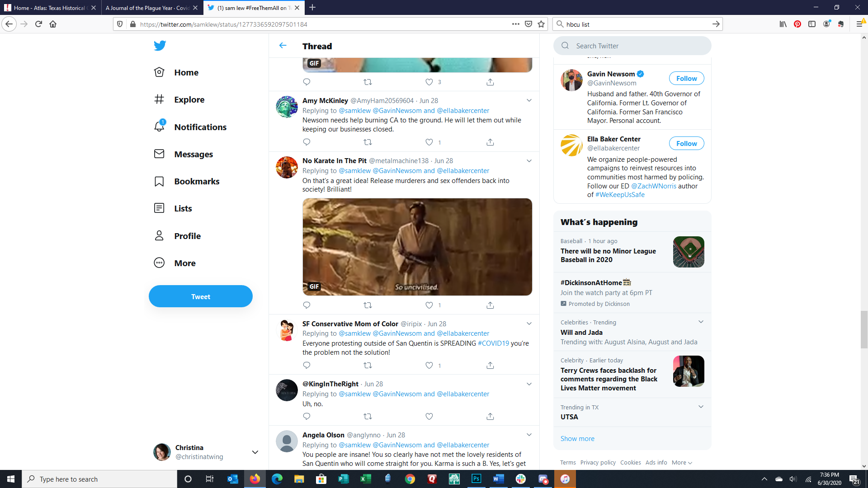Open the options chevron on Angela Olson's tweet
The image size is (868, 488).
pyautogui.click(x=529, y=435)
